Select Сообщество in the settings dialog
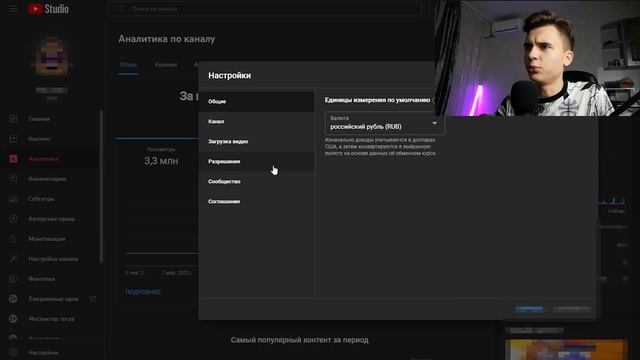 tap(256, 181)
